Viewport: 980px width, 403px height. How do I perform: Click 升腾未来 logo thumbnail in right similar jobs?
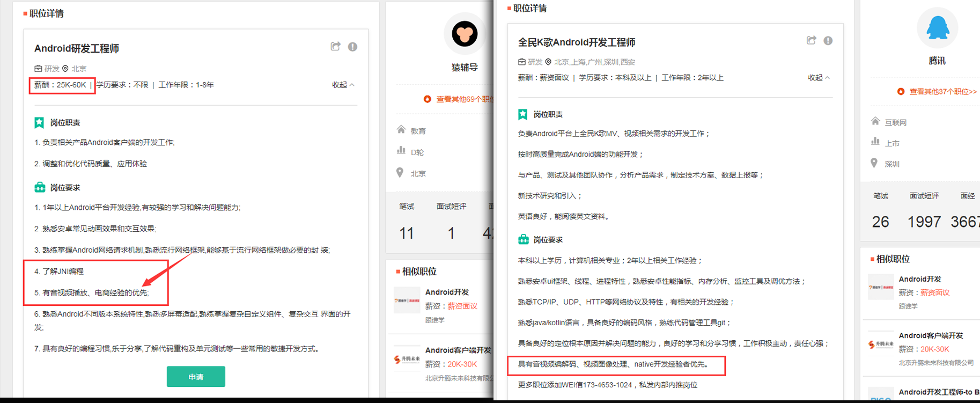coord(881,344)
